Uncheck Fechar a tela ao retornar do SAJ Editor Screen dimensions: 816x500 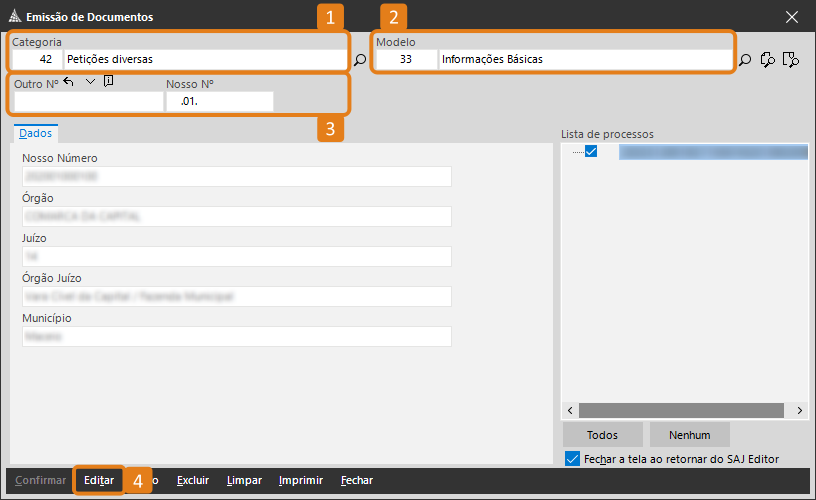coord(572,459)
